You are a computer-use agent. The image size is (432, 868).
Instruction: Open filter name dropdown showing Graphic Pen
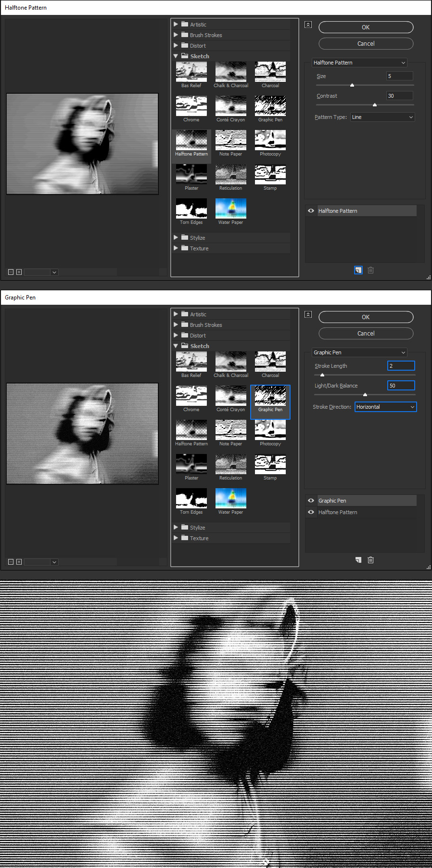[x=359, y=352]
